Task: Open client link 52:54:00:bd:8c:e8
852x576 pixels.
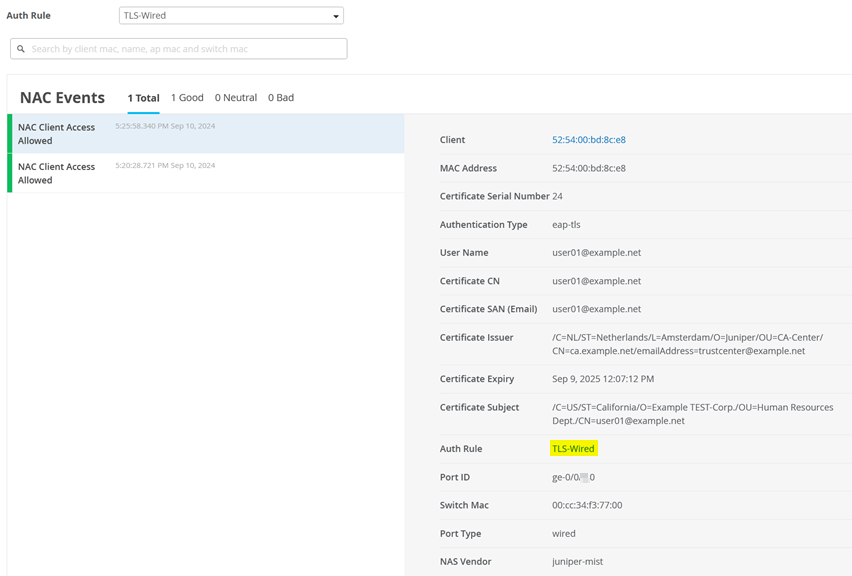Action: 589,140
